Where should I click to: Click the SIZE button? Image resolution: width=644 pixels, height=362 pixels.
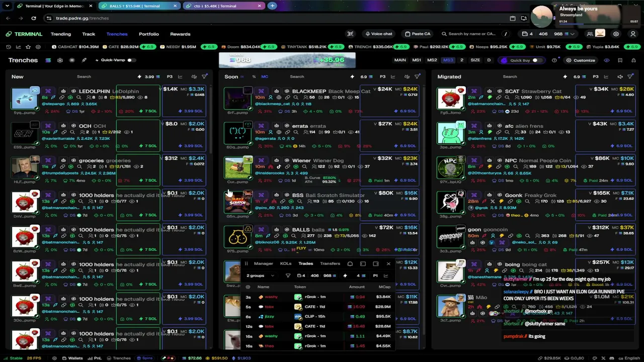pyautogui.click(x=475, y=60)
